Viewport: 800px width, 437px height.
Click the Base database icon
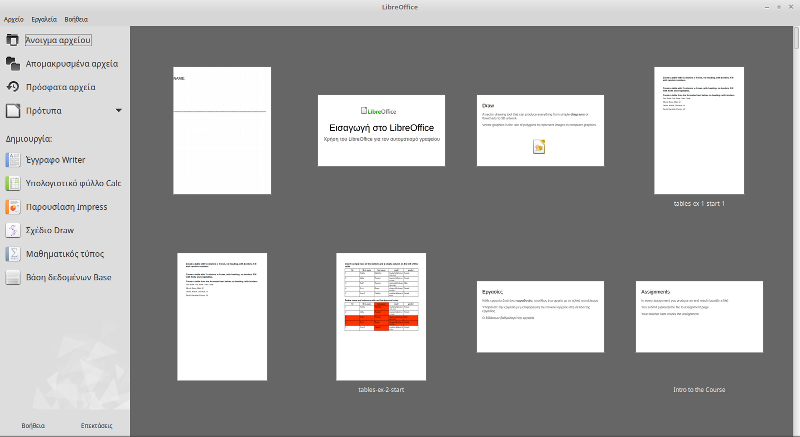click(12, 277)
